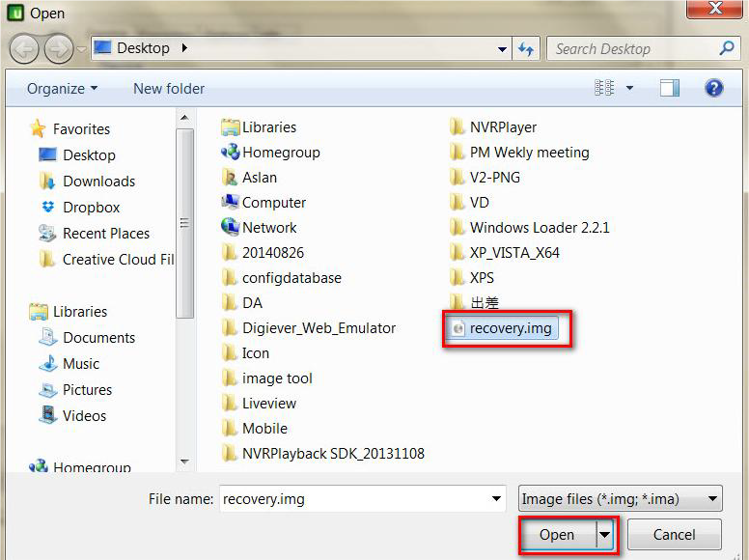
Task: Open the help question mark icon
Action: (x=713, y=88)
